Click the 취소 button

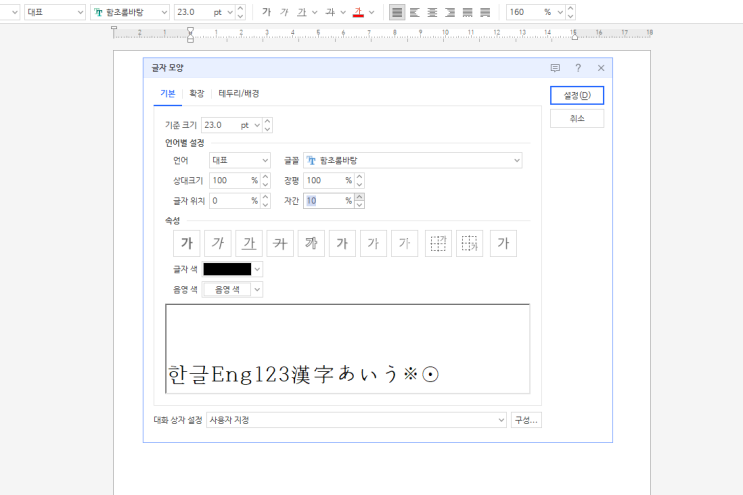pyautogui.click(x=577, y=118)
